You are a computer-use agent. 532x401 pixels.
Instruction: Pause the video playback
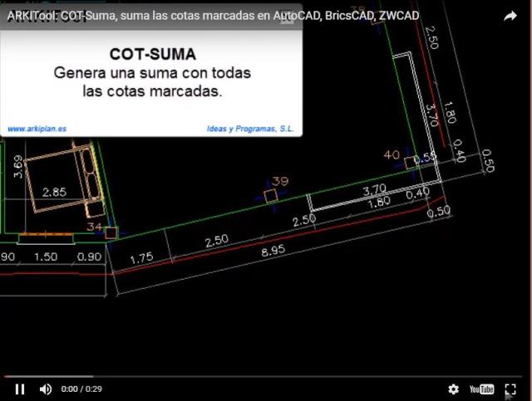[x=20, y=389]
